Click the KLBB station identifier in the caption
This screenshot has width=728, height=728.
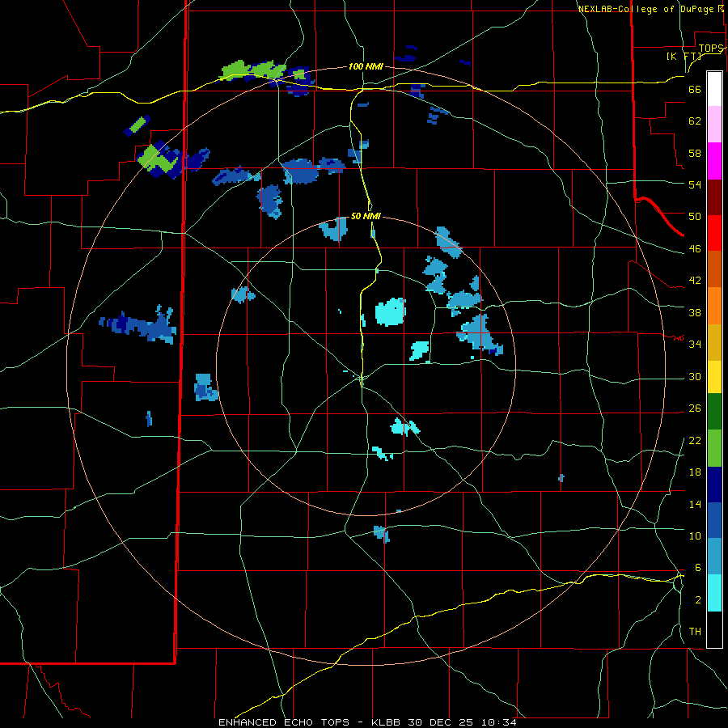click(387, 722)
